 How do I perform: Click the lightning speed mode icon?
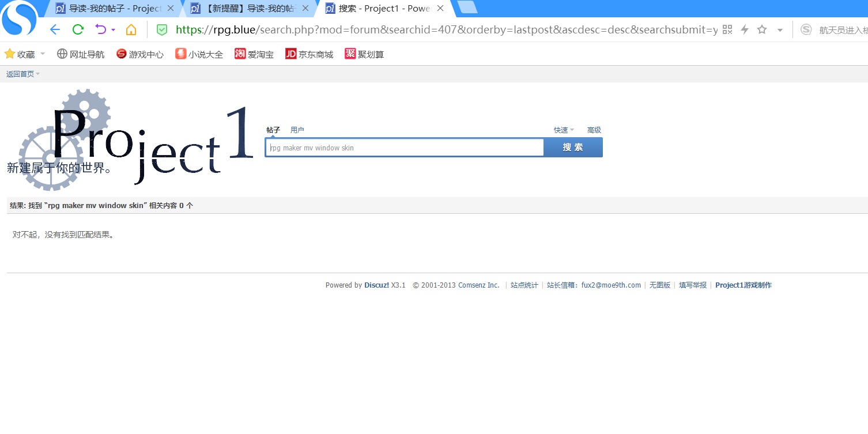tap(744, 30)
